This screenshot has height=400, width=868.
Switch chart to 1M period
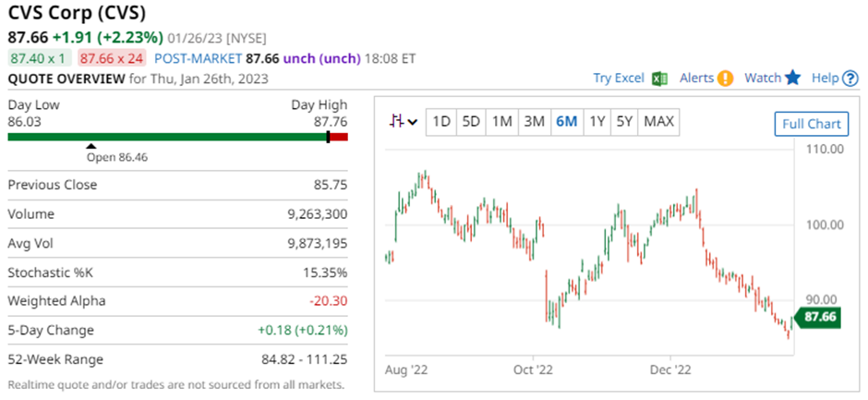pos(501,121)
